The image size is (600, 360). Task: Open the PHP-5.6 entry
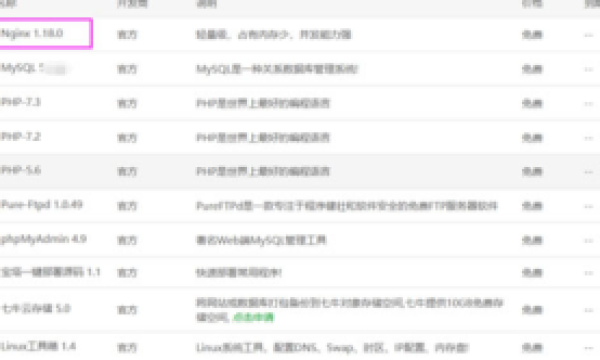[x=20, y=170]
